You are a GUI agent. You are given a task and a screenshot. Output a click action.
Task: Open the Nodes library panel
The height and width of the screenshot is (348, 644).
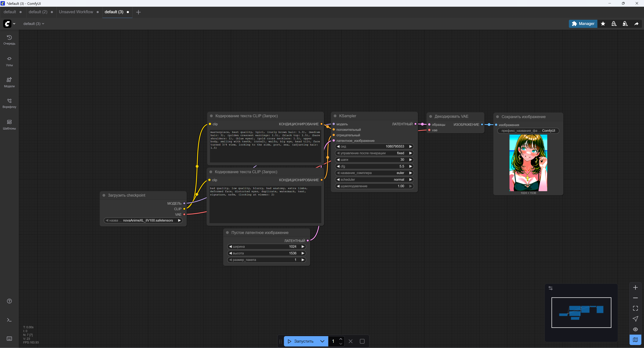[x=9, y=61]
